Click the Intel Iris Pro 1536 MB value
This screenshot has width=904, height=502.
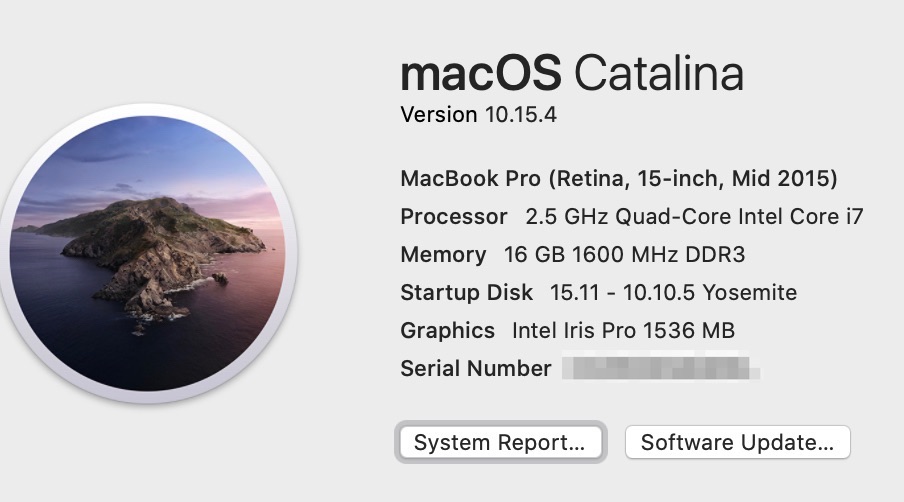click(x=624, y=331)
